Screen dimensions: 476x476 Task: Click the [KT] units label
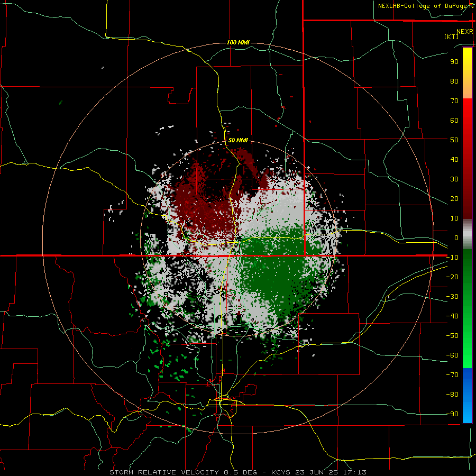452,36
